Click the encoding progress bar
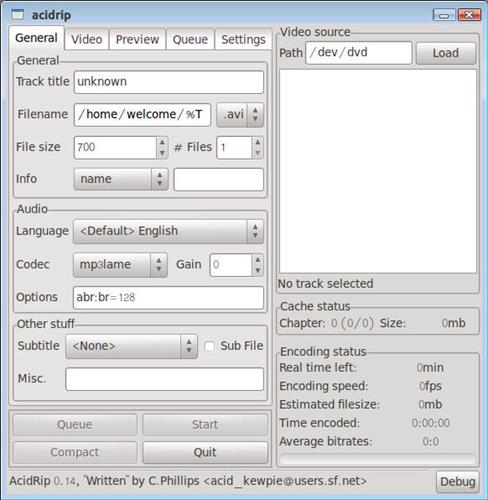The height and width of the screenshot is (500, 488). coord(378,459)
